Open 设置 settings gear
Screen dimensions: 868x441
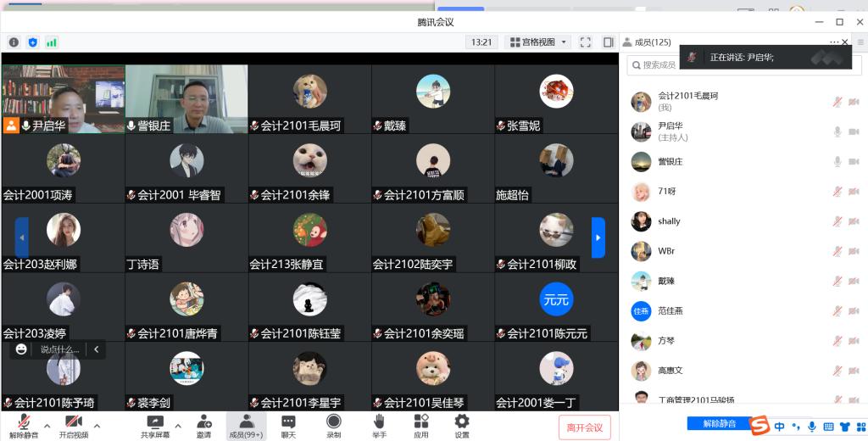462,425
